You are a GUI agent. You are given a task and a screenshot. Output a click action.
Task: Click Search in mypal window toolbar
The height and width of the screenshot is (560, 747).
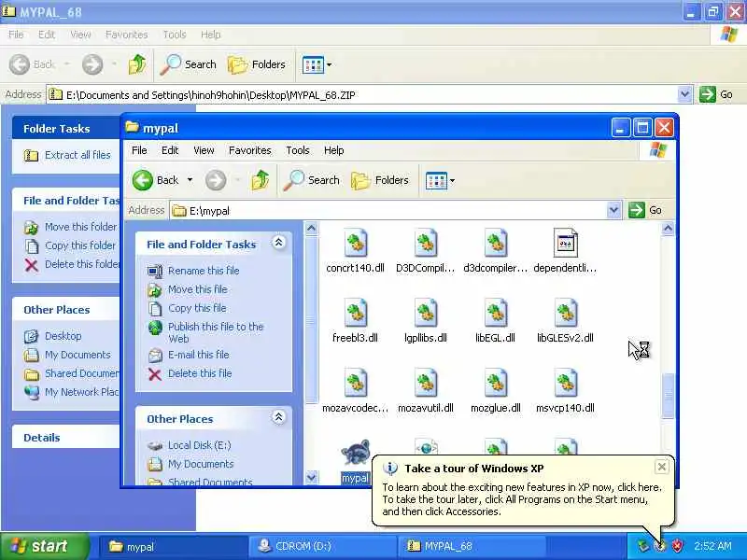(x=312, y=180)
